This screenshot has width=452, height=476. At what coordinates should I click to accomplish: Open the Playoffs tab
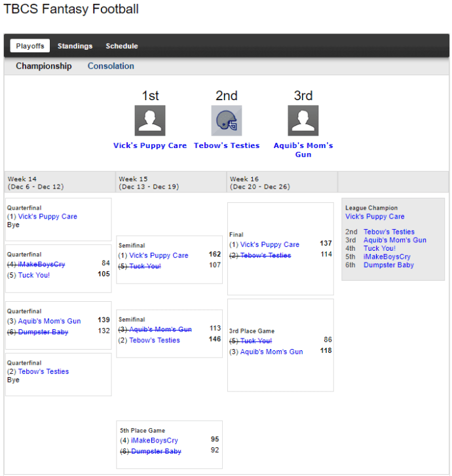tap(29, 46)
